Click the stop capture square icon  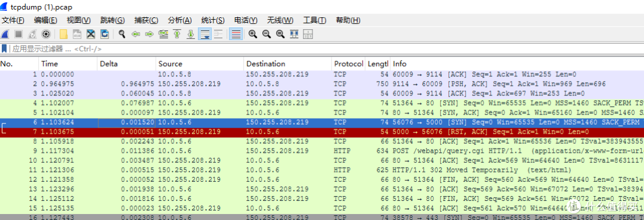(x=18, y=35)
